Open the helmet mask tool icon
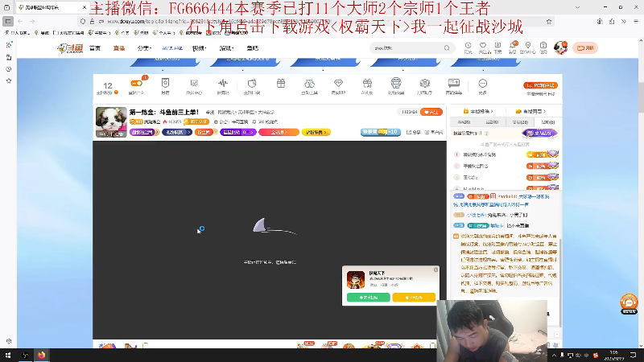The height and width of the screenshot is (362, 644). point(396,83)
